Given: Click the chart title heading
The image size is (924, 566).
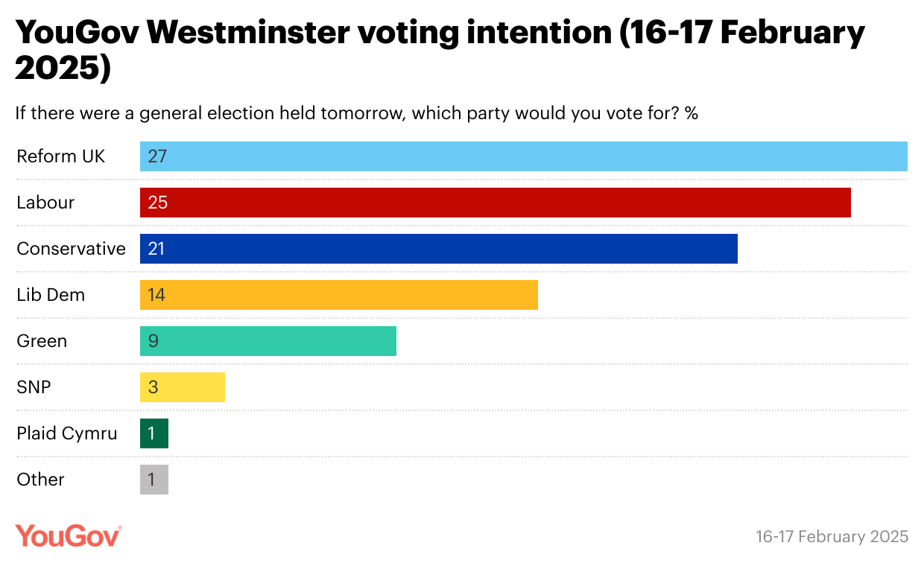Looking at the screenshot, I should click(440, 50).
